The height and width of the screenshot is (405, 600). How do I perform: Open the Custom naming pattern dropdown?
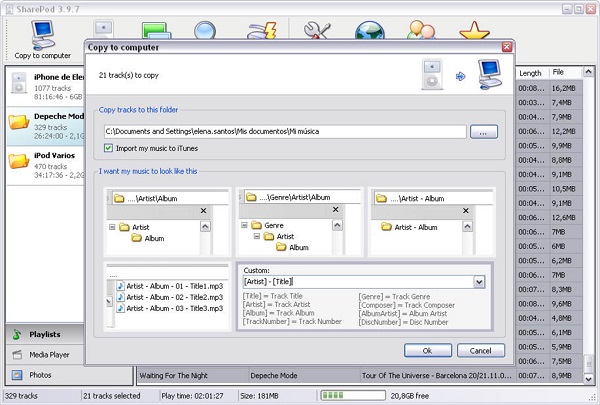click(x=479, y=282)
